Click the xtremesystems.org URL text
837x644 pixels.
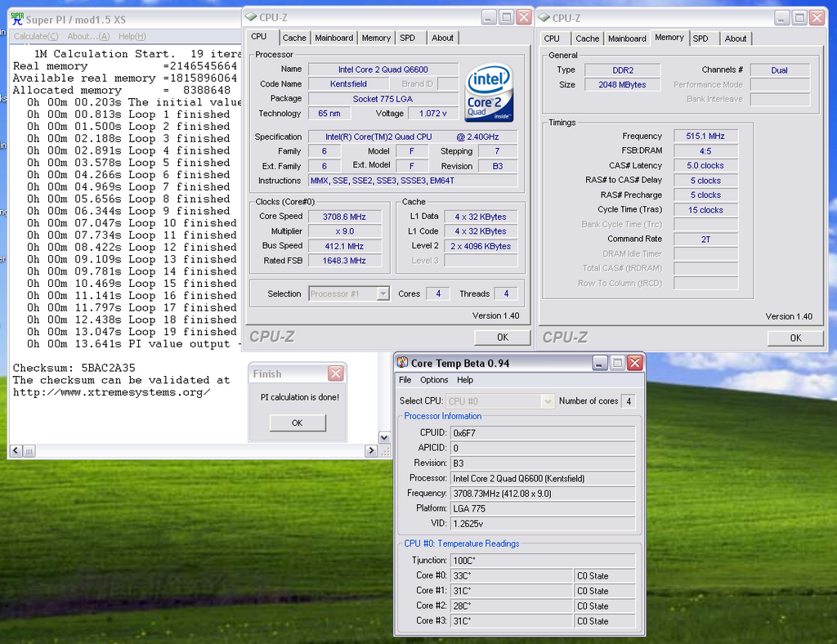click(111, 392)
